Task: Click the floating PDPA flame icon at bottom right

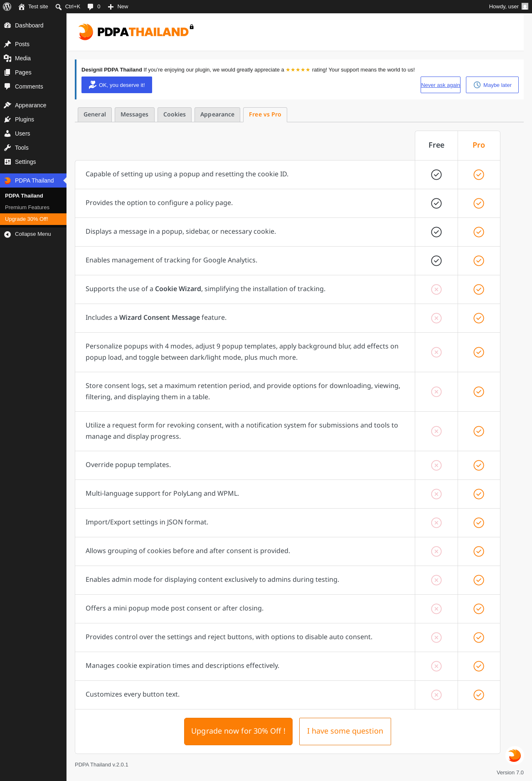Action: 515,755
